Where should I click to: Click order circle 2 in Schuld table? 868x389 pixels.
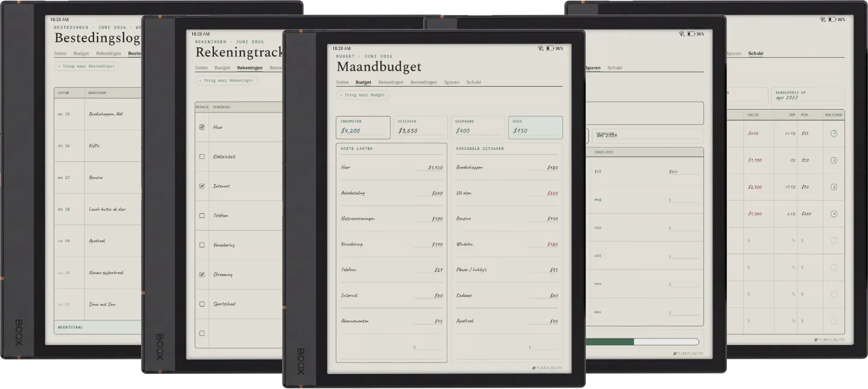coord(834,160)
